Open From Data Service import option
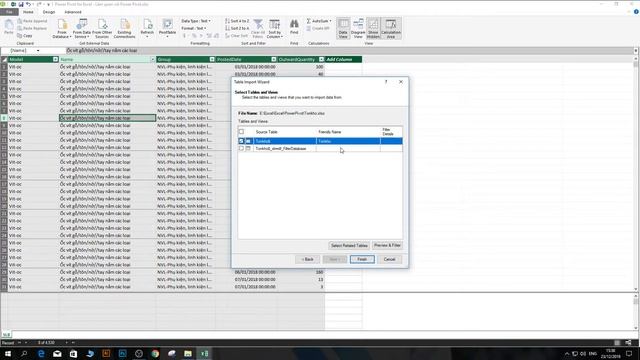This screenshot has height=360, width=640. tap(82, 29)
